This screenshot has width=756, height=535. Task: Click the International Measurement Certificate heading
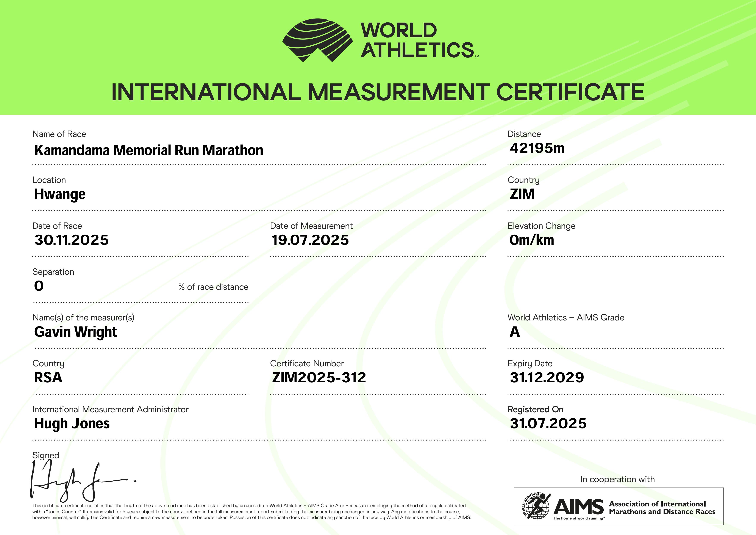[x=378, y=92]
